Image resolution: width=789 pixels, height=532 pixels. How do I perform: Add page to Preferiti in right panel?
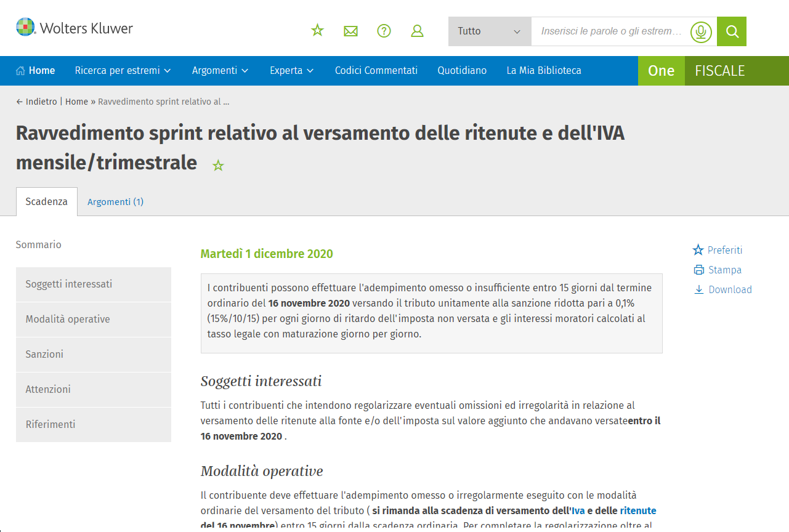724,250
